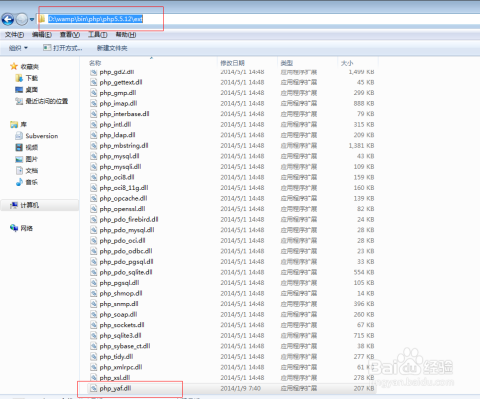Sort by 大小 column header
The image size is (480, 399).
pos(347,63)
